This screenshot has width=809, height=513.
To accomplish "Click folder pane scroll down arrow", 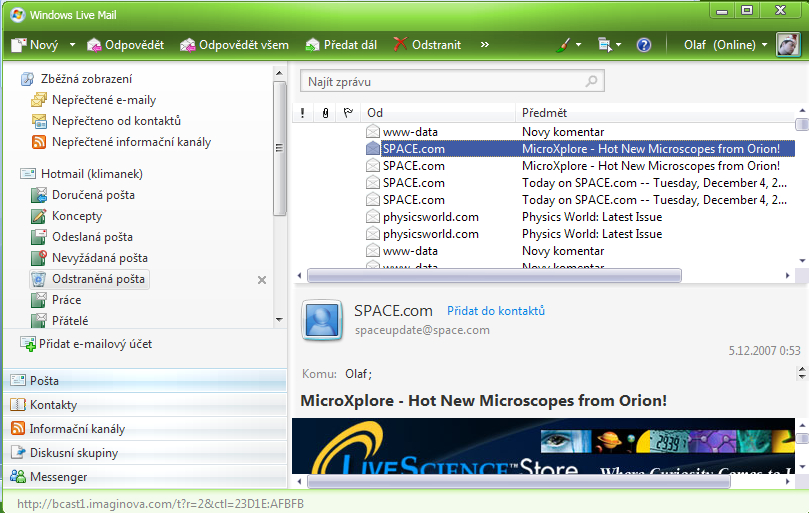I will tap(279, 320).
